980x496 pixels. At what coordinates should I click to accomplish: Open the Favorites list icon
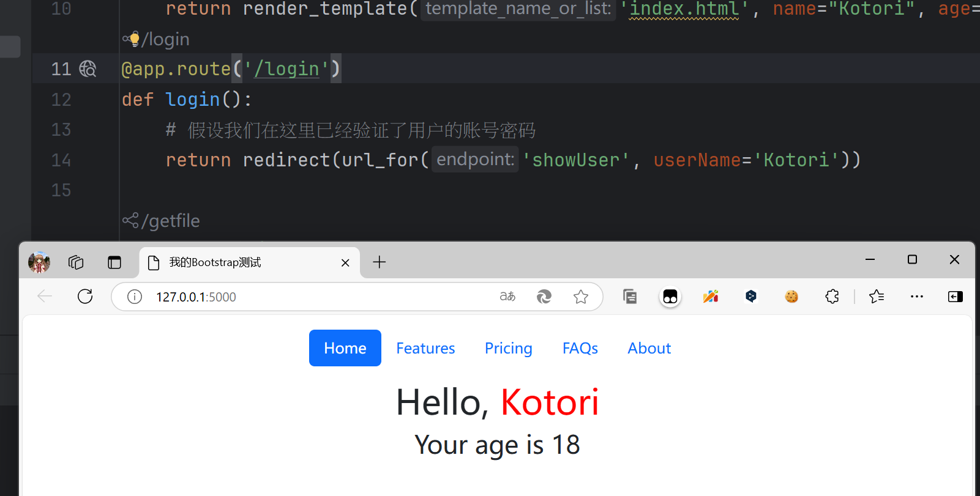pyautogui.click(x=877, y=297)
